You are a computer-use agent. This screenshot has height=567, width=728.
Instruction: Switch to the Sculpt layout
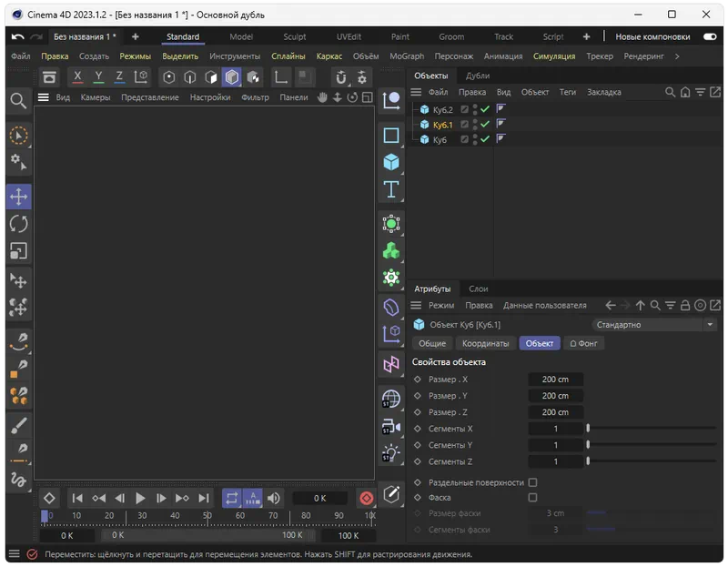click(294, 36)
